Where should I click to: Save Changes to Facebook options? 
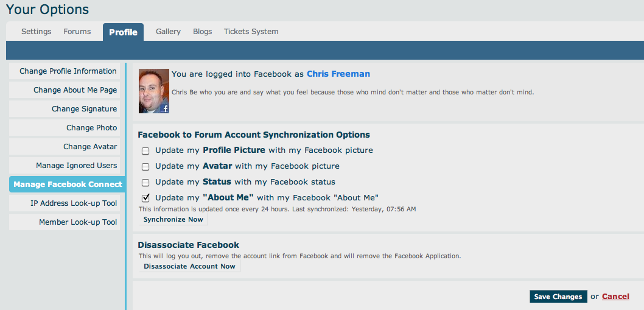(558, 297)
